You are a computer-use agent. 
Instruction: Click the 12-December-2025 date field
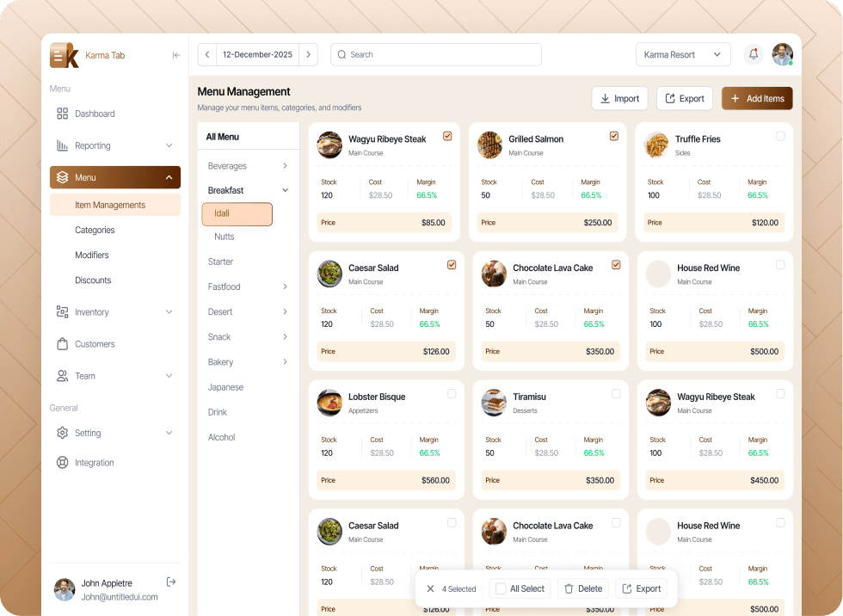coord(257,55)
